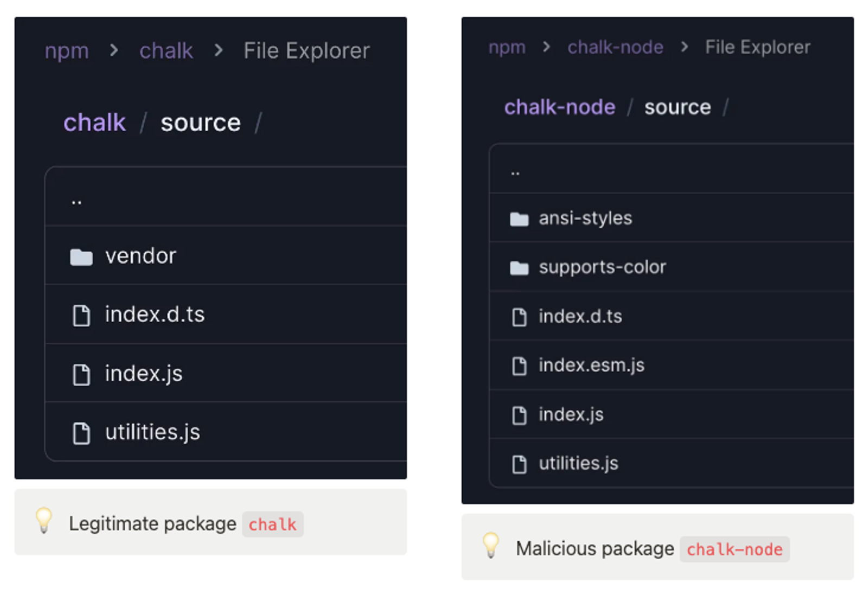
Task: Click the Malicious package caption text
Action: click(595, 549)
